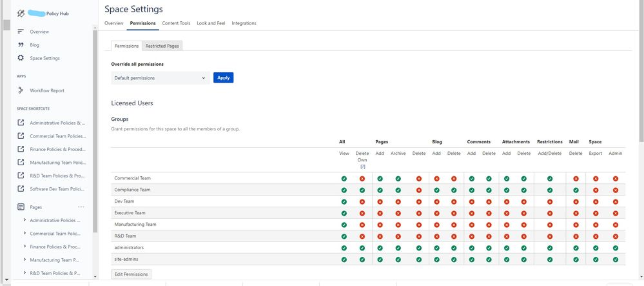Viewport: 644px width, 286px height.
Task: Expand Finance Policies page tree item
Action: 24,247
